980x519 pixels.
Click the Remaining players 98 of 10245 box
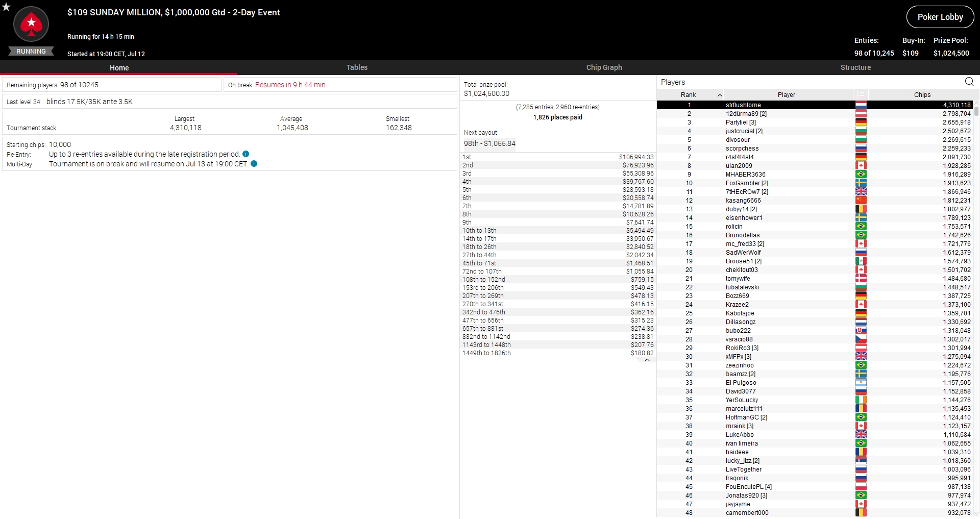[x=112, y=85]
